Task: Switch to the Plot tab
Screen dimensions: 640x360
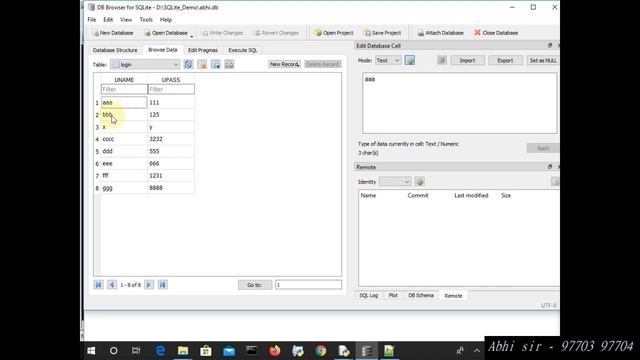Action: click(x=393, y=295)
